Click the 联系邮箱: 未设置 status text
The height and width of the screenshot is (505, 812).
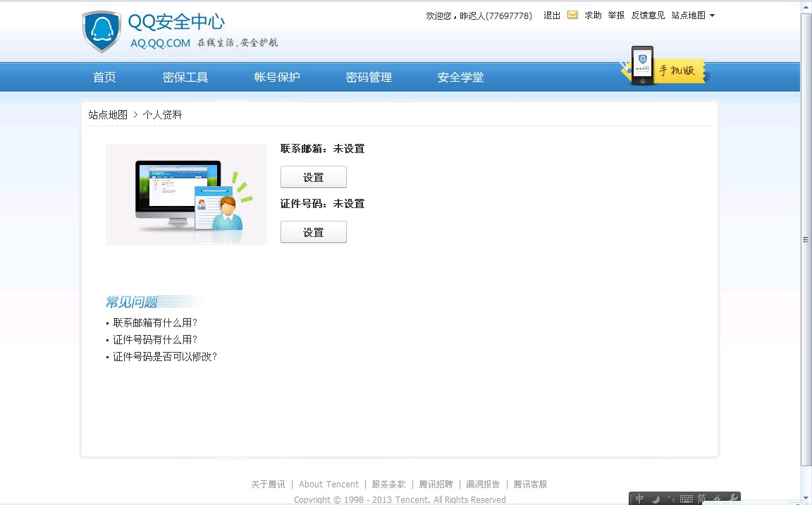point(323,149)
